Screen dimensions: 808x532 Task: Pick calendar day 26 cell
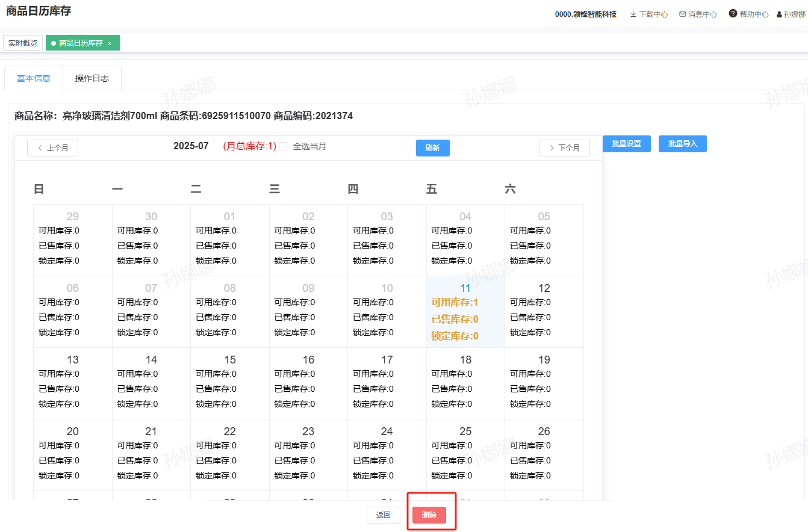point(544,455)
